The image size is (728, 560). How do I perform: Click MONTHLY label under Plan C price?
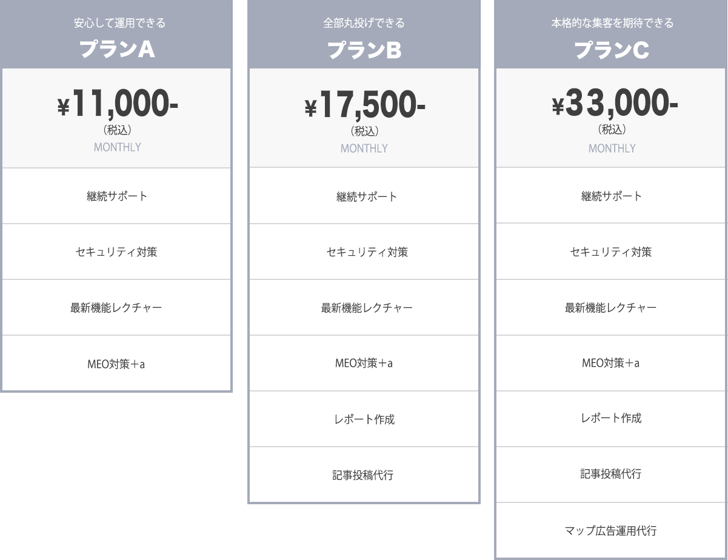coord(612,148)
